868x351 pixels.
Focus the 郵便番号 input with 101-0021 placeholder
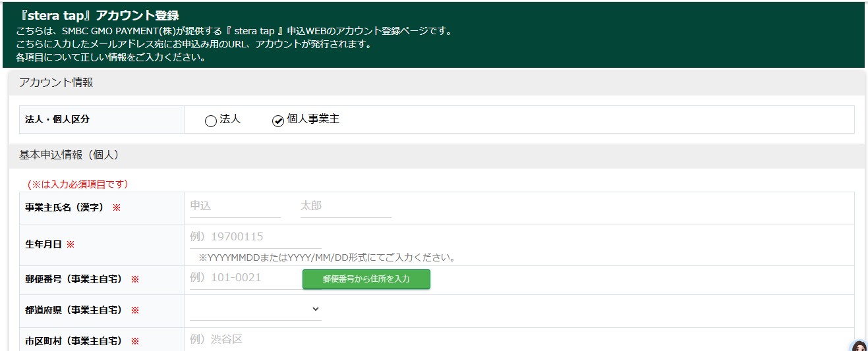pos(245,278)
